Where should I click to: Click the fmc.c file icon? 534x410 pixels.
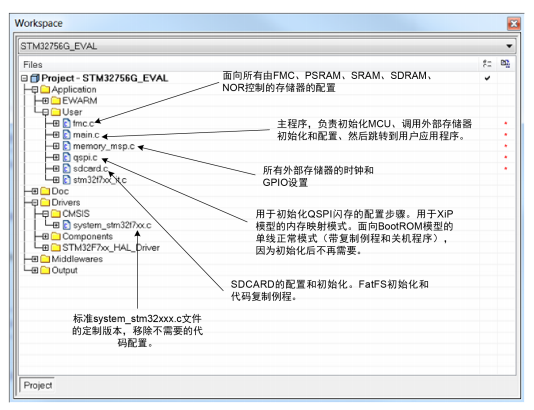[x=67, y=123]
